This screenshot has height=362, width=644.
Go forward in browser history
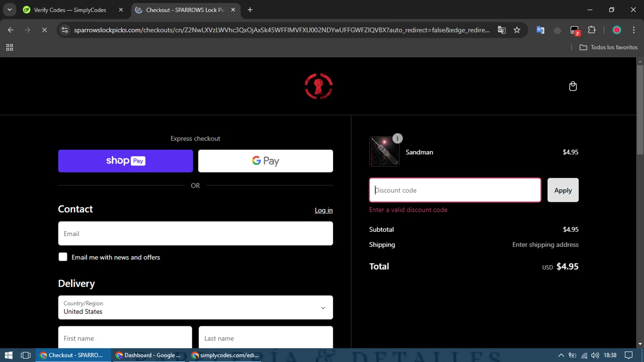point(27,30)
